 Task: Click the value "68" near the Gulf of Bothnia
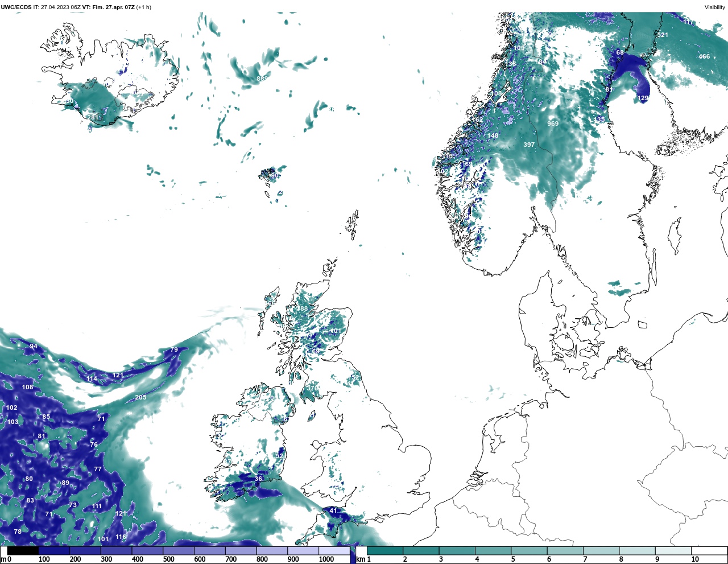point(620,53)
